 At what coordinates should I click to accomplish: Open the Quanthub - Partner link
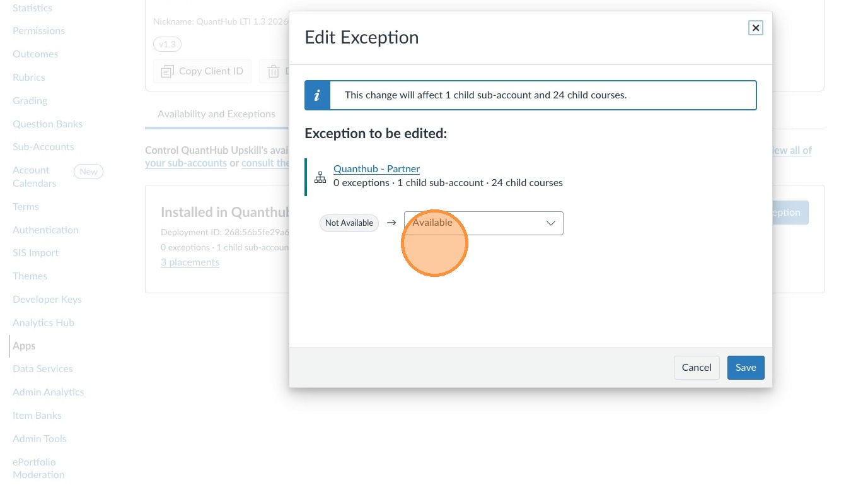[x=376, y=169]
